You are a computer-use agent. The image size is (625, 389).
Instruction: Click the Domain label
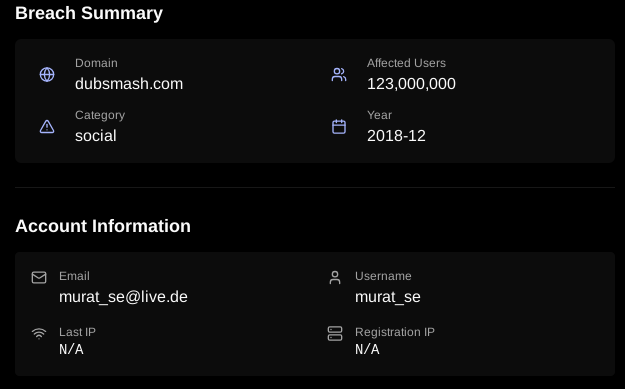(96, 63)
